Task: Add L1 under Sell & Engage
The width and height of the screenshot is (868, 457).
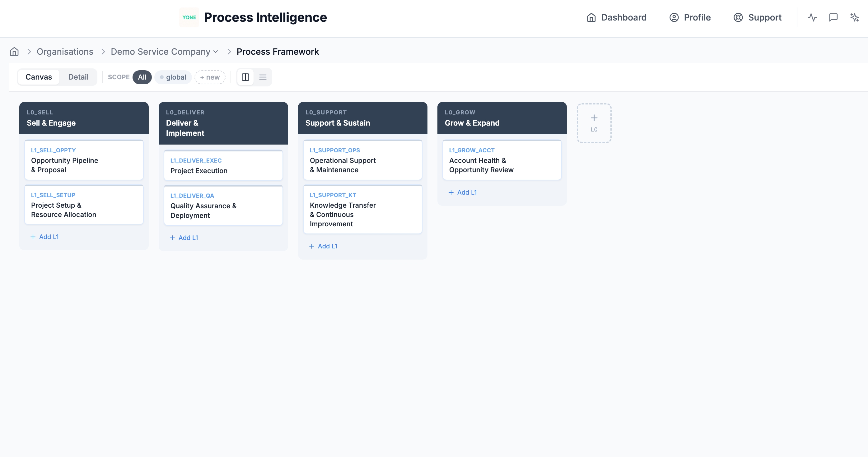Action: 44,237
